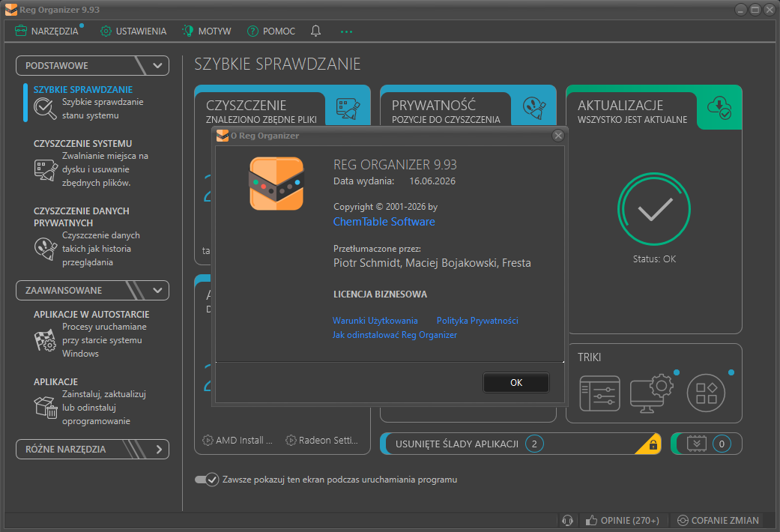Viewport: 780px width, 532px height.
Task: Open the Triki apps grid icon
Action: (x=707, y=393)
